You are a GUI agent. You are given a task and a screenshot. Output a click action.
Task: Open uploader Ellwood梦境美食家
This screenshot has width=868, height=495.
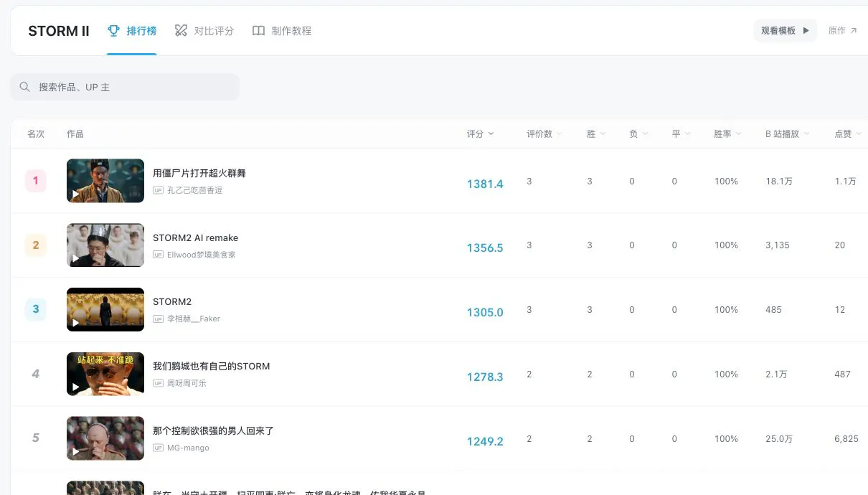click(x=202, y=255)
